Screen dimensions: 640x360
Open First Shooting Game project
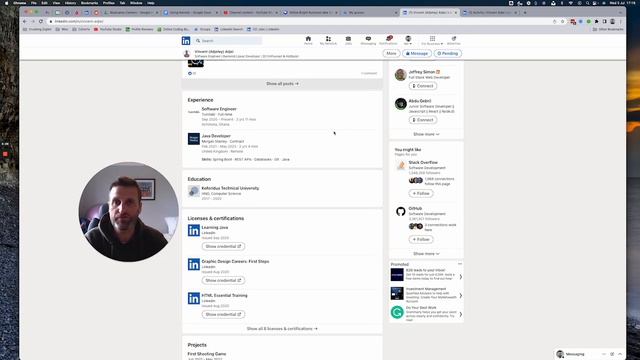(x=207, y=354)
